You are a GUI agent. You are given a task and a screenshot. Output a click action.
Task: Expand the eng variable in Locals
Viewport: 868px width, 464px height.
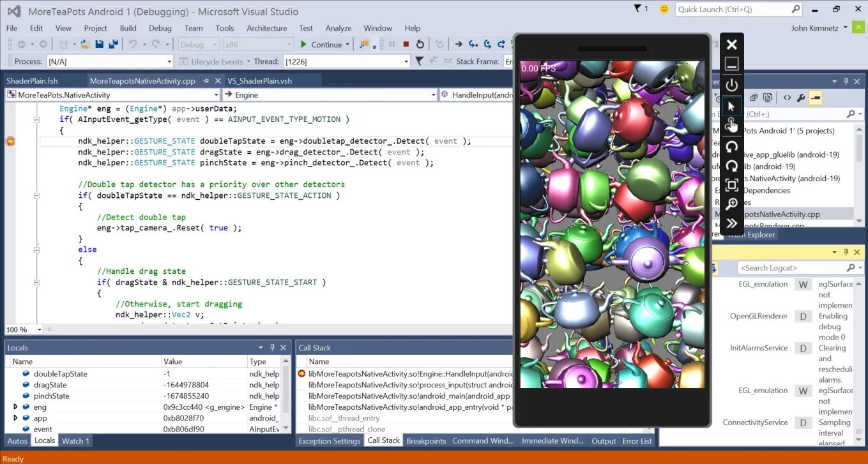pyautogui.click(x=15, y=407)
